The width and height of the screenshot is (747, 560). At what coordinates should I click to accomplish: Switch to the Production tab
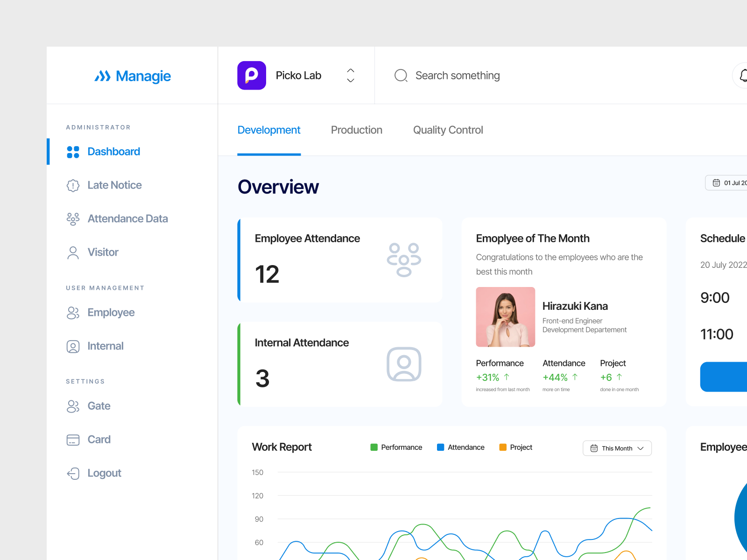[357, 130]
